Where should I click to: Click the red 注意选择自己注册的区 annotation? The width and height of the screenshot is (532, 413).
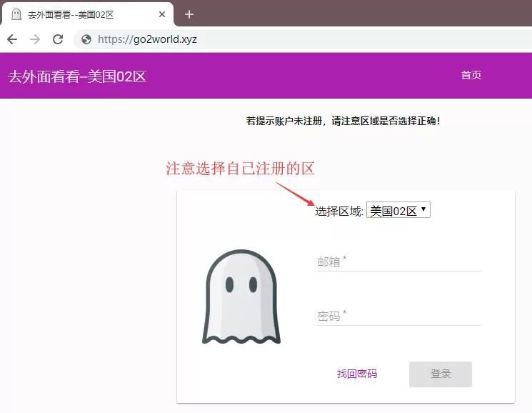point(241,169)
